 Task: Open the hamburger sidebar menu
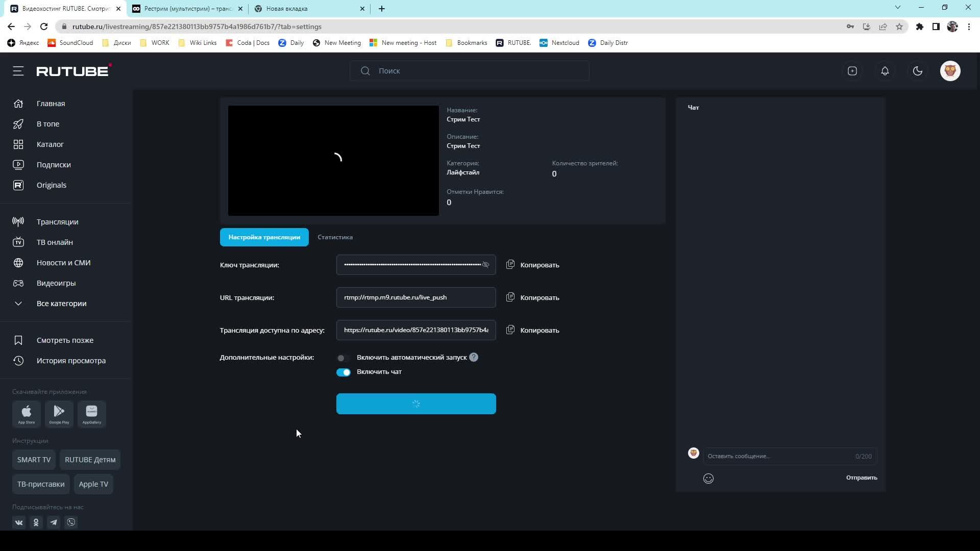[18, 71]
